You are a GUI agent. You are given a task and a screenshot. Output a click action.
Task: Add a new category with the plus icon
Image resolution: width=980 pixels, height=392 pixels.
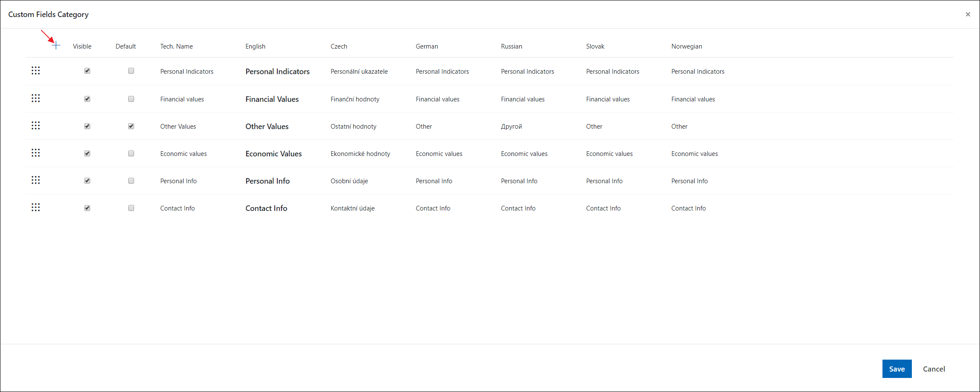pyautogui.click(x=56, y=46)
